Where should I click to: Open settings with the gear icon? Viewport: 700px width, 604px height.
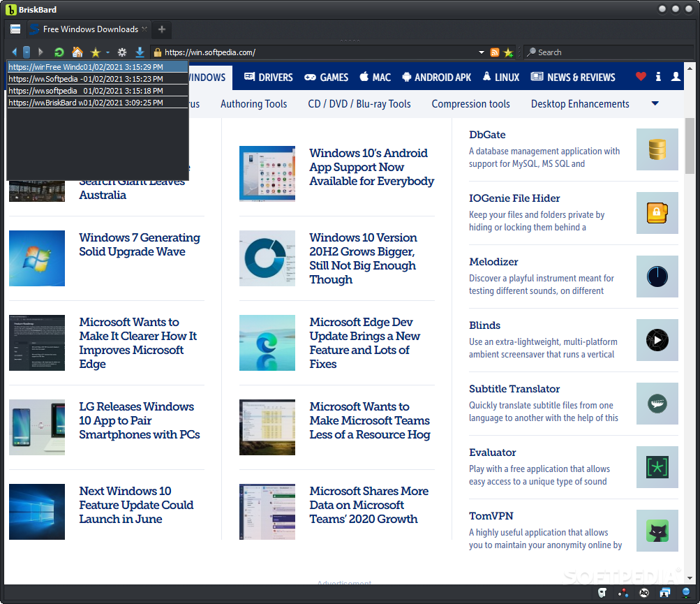pos(122,52)
